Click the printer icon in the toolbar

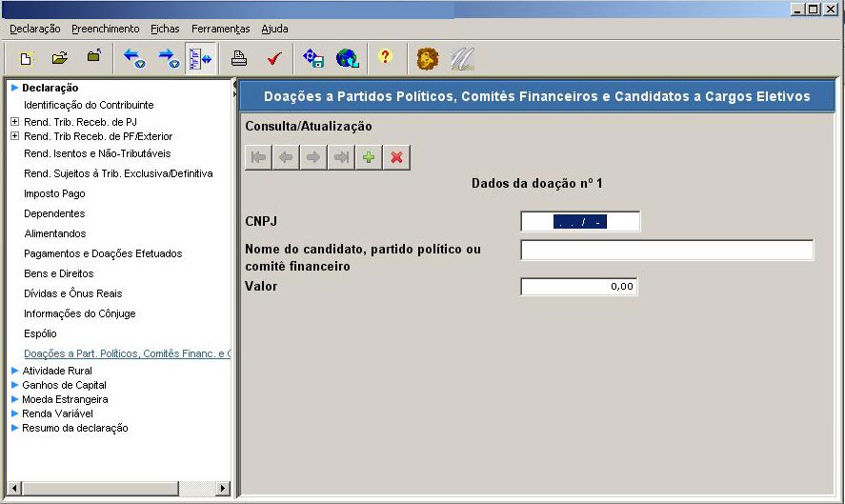239,58
